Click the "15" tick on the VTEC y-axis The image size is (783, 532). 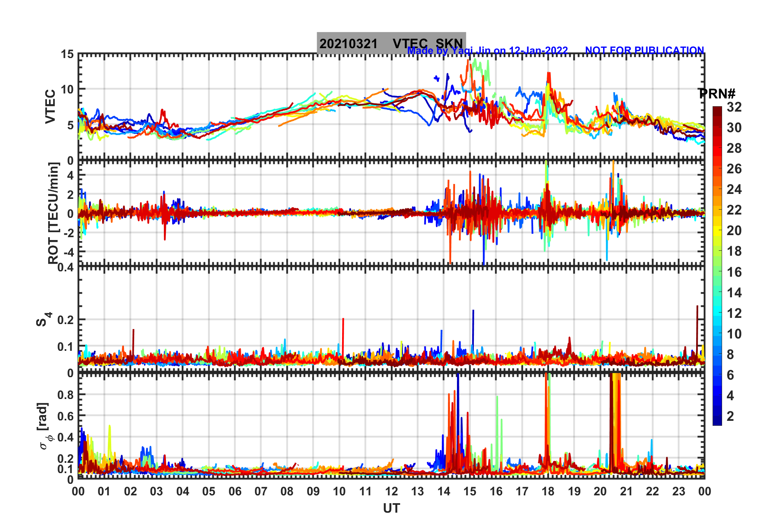coord(68,54)
